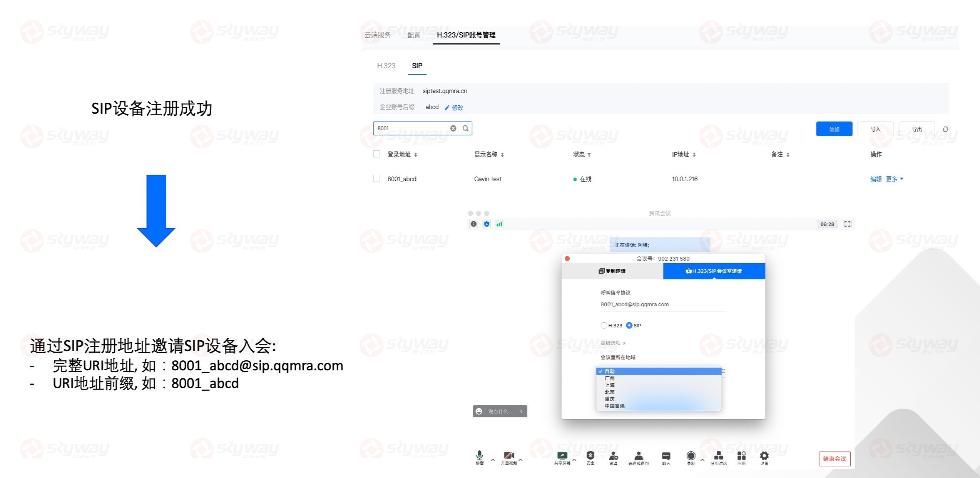The image size is (980, 478).
Task: Click the 导入 import button
Action: 875,129
